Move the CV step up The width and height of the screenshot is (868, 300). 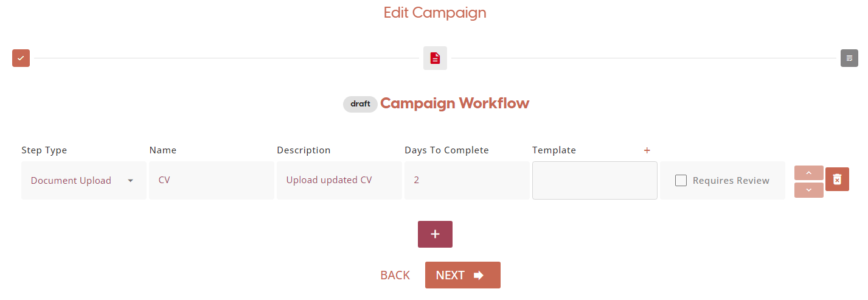pyautogui.click(x=808, y=173)
